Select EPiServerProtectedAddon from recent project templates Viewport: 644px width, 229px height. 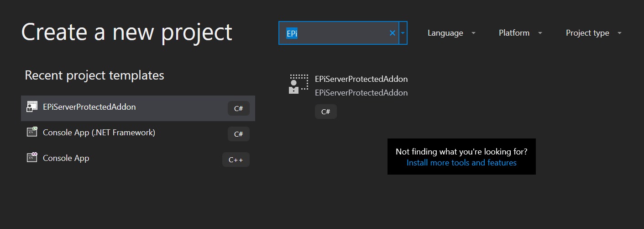point(89,107)
